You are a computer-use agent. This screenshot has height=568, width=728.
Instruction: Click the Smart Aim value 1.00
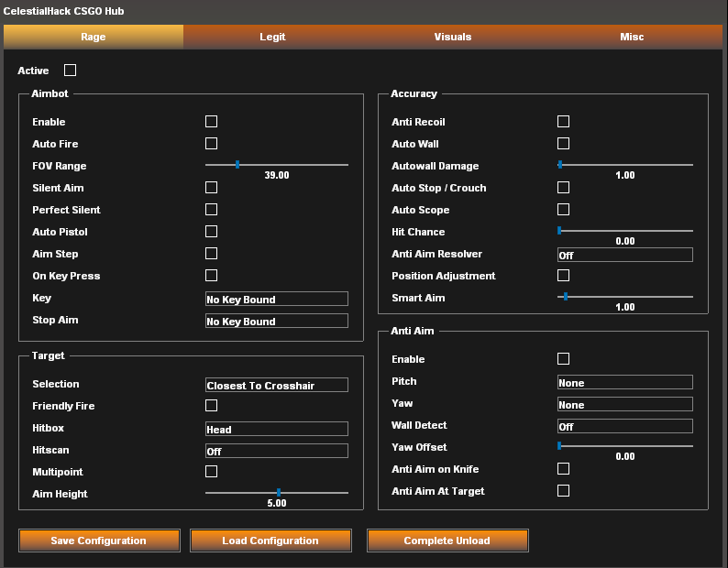click(625, 307)
